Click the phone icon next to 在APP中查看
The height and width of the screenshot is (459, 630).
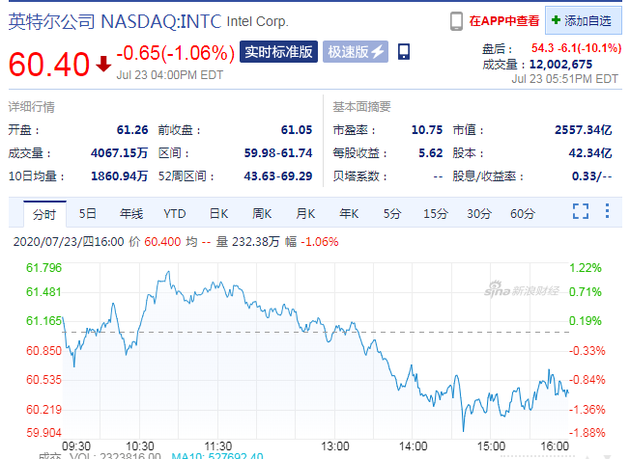456,20
